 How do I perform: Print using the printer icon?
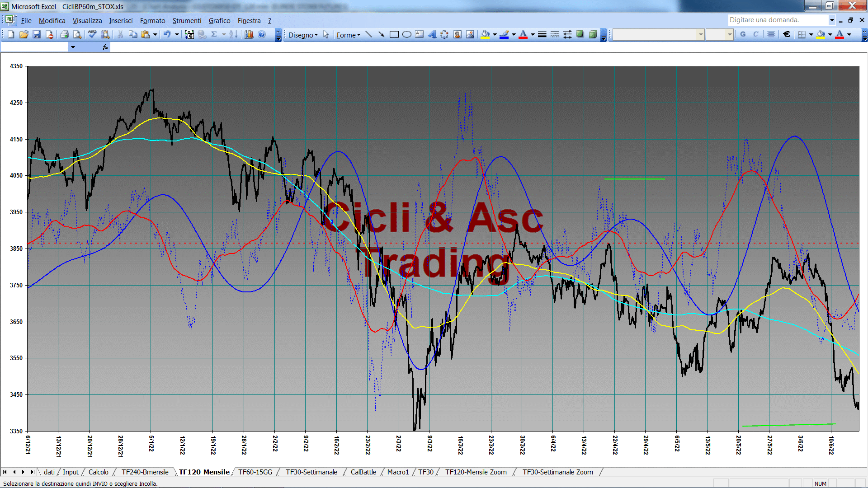(64, 34)
